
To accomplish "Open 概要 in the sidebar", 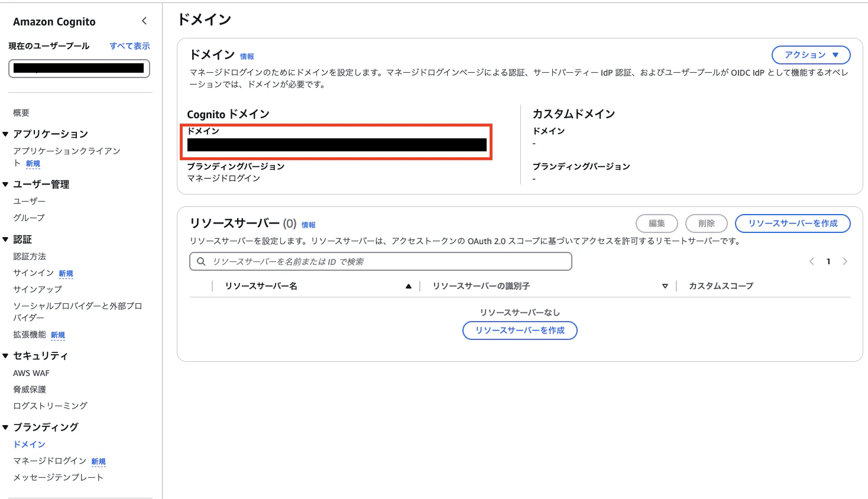I will pos(21,113).
